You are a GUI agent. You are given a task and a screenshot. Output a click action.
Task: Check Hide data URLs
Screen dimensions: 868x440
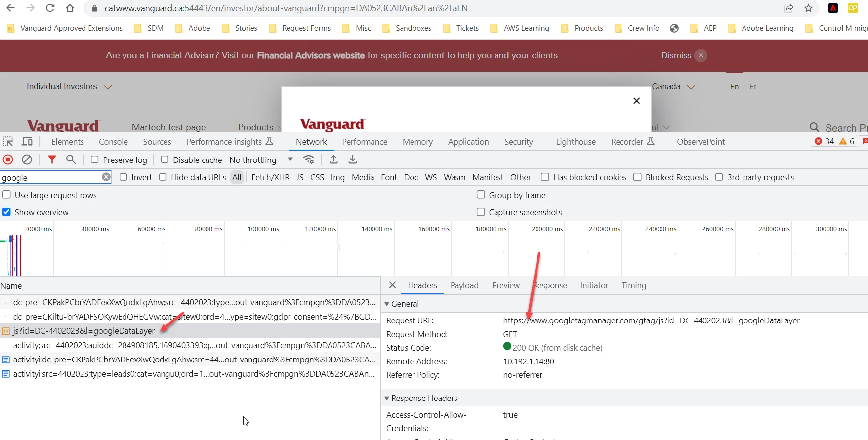pyautogui.click(x=163, y=177)
